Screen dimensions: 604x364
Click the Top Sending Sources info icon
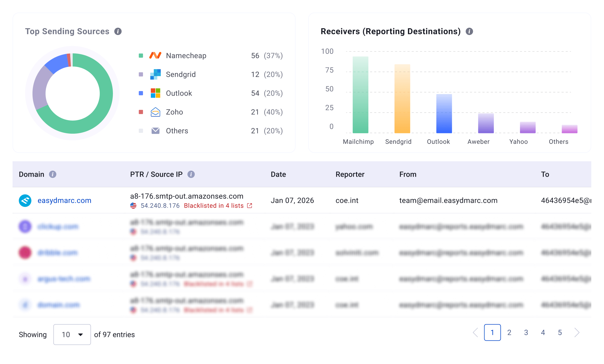118,31
